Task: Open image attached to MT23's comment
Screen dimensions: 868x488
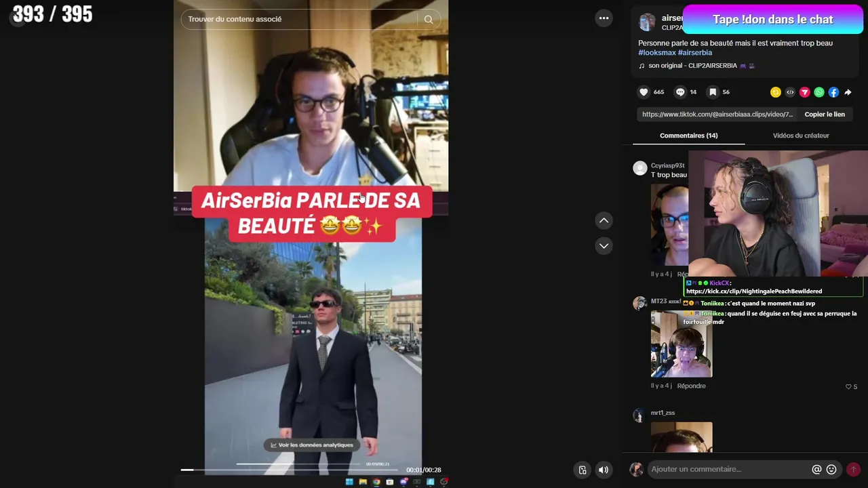Action: [682, 344]
